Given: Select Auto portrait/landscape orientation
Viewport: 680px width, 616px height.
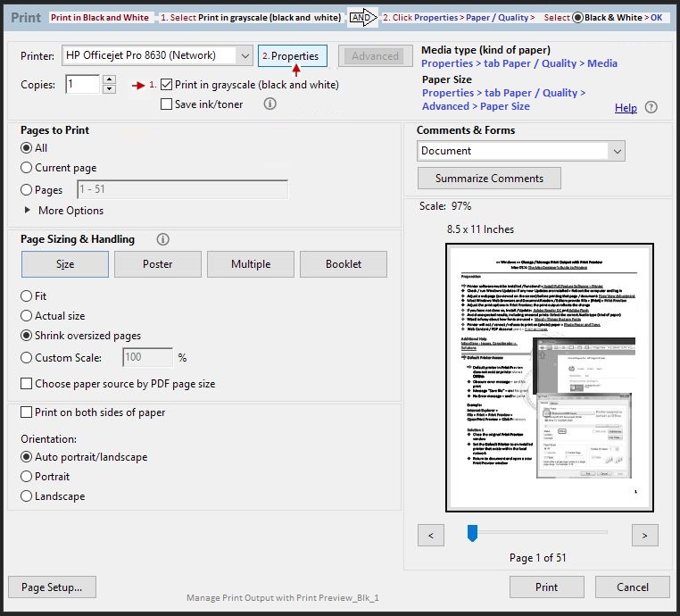Looking at the screenshot, I should 27,457.
